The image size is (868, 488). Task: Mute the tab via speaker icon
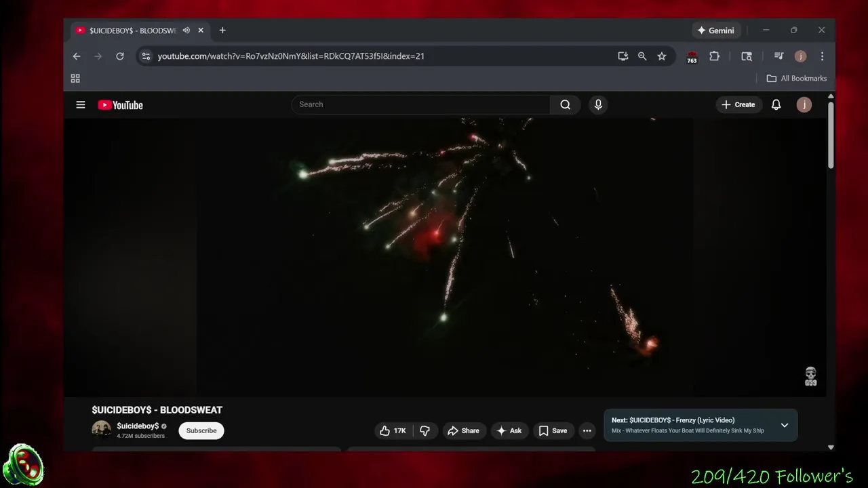pyautogui.click(x=186, y=30)
